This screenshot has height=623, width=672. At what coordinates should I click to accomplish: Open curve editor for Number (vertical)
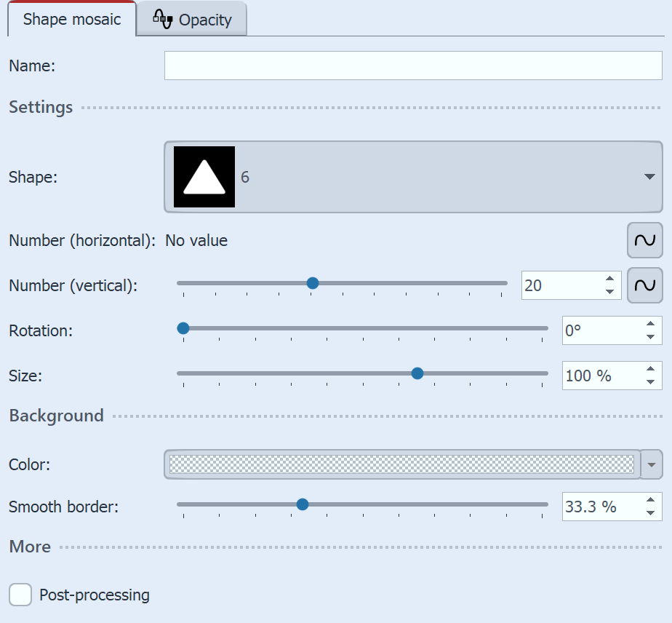coord(644,285)
